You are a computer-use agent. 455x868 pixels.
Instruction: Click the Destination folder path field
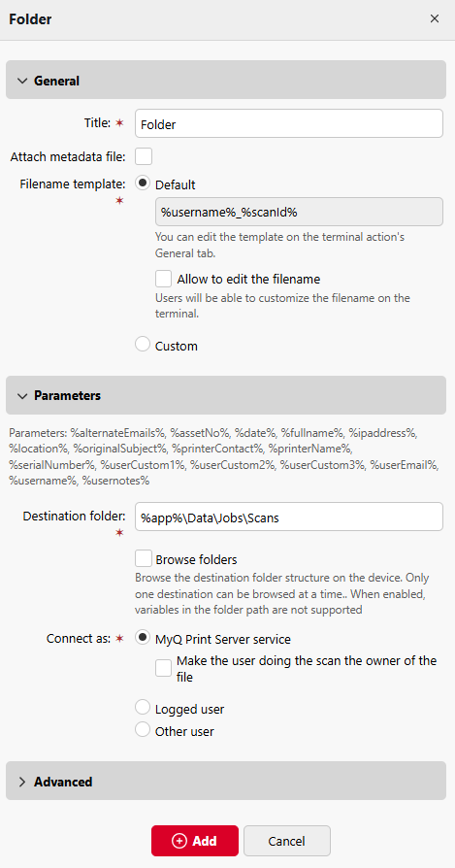pyautogui.click(x=288, y=517)
